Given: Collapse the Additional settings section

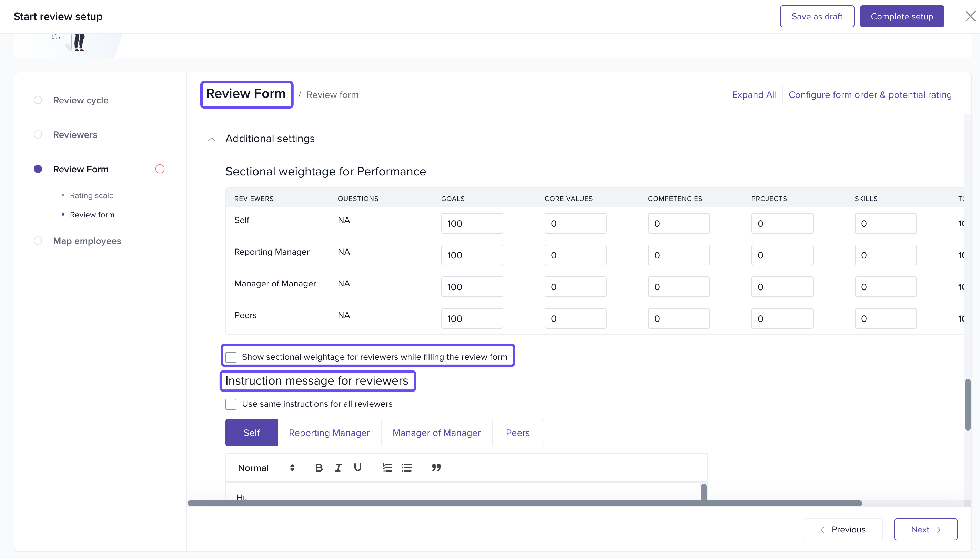Looking at the screenshot, I should click(x=212, y=139).
